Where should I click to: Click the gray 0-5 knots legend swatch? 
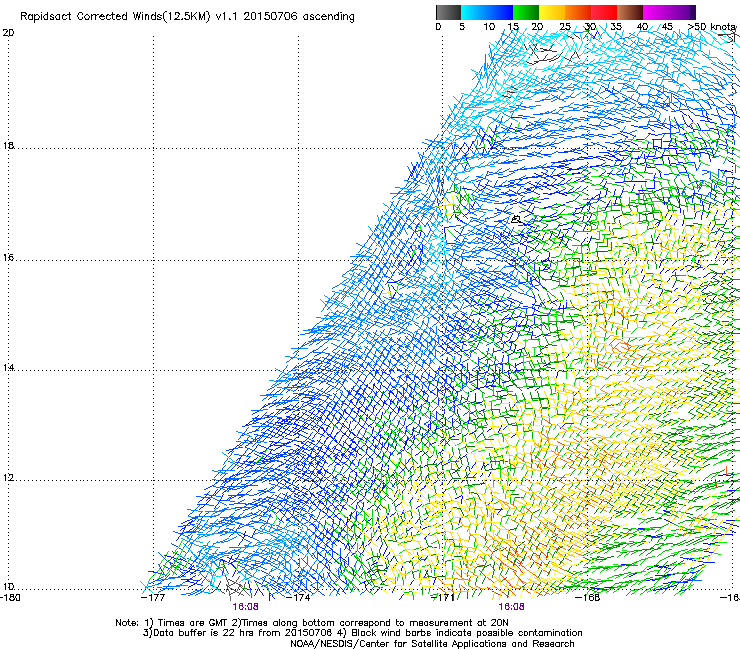click(x=448, y=12)
